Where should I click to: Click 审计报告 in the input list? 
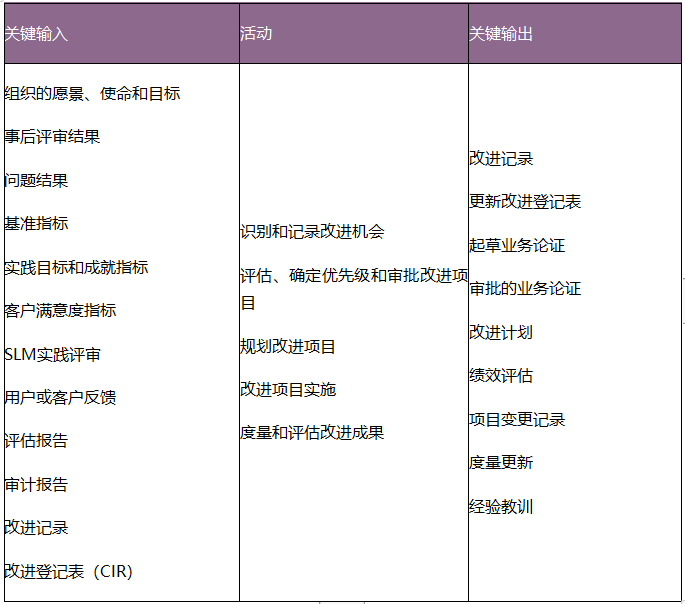(36, 485)
